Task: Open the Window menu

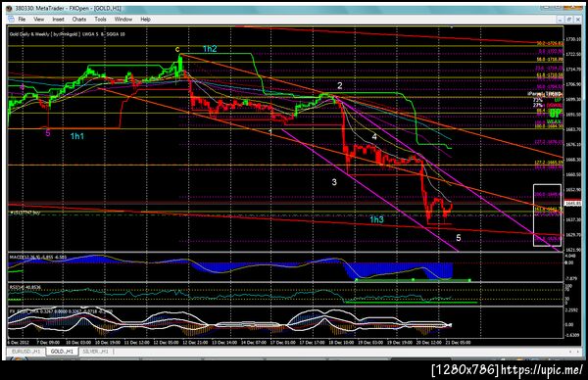Action: point(123,20)
